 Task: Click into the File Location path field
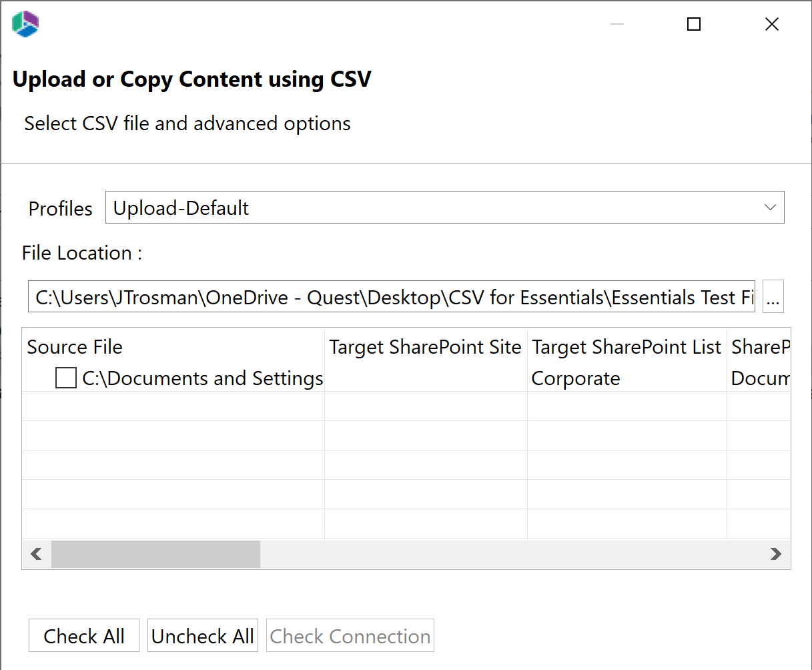pyautogui.click(x=391, y=297)
